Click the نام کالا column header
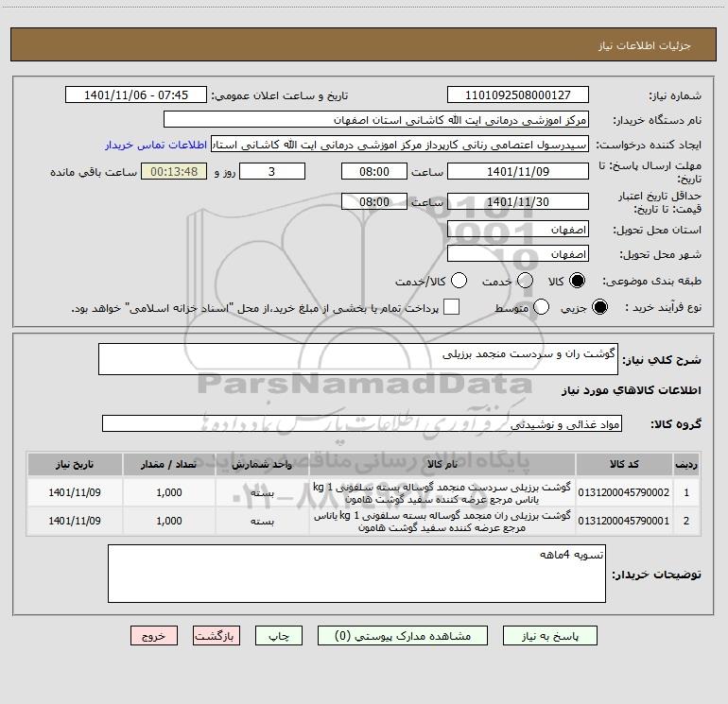The width and height of the screenshot is (728, 704). [x=442, y=465]
